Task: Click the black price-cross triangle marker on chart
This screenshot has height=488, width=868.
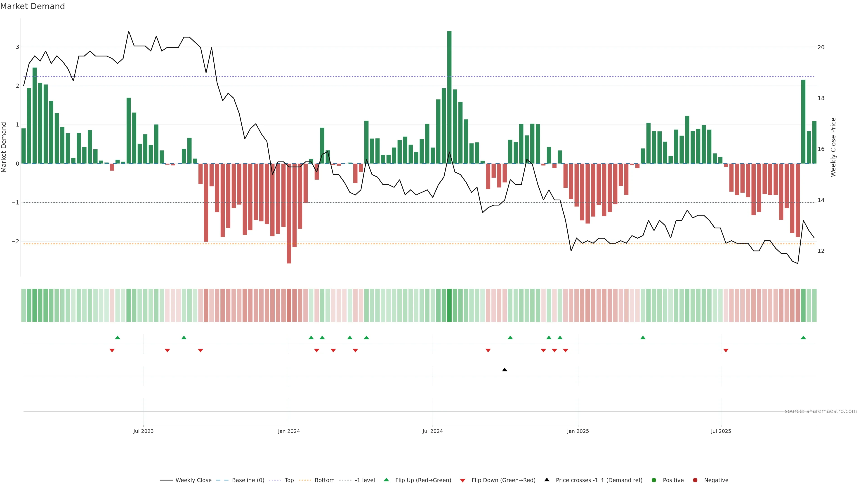Action: tap(505, 370)
